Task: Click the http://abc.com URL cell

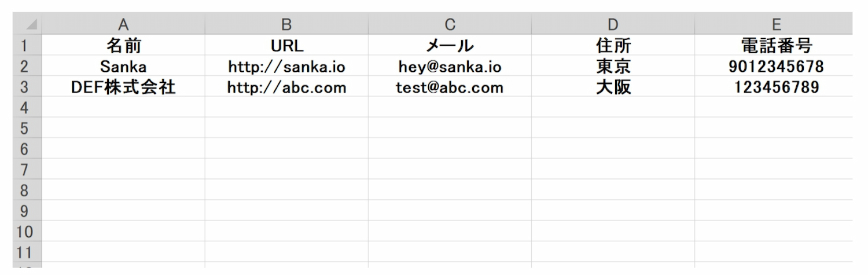Action: tap(286, 87)
